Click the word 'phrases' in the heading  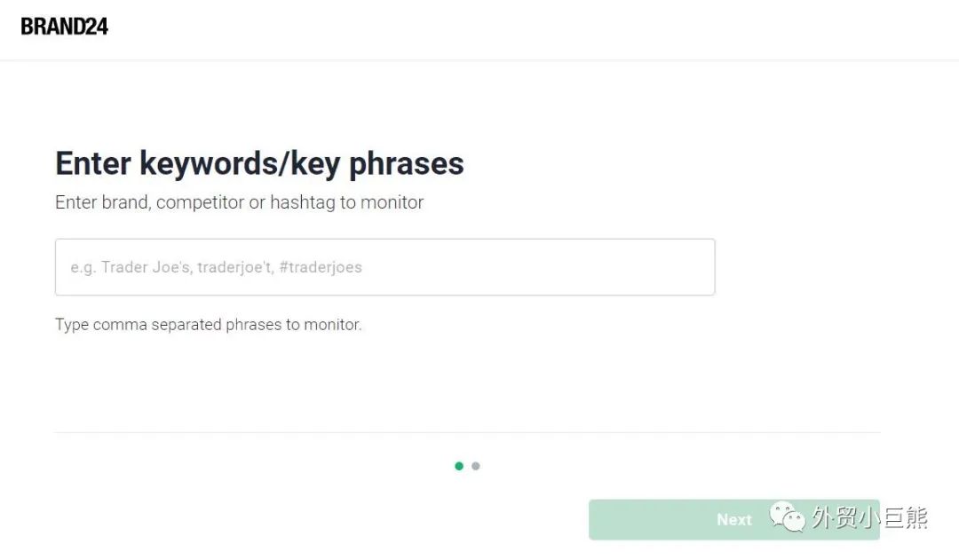click(x=407, y=163)
